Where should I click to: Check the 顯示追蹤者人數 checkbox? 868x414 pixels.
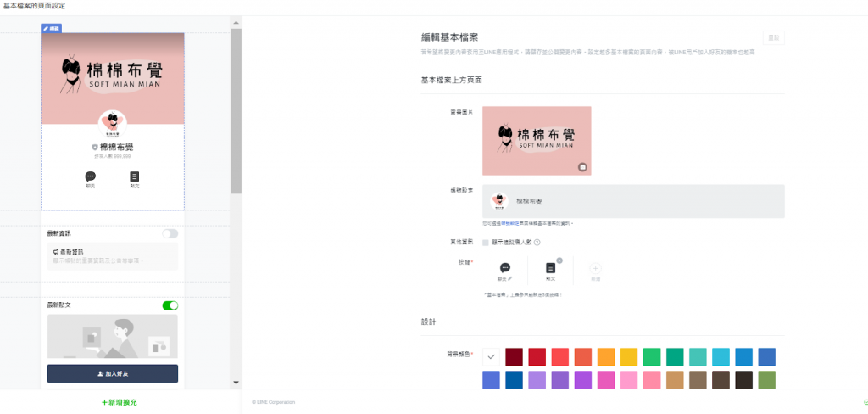pos(486,242)
